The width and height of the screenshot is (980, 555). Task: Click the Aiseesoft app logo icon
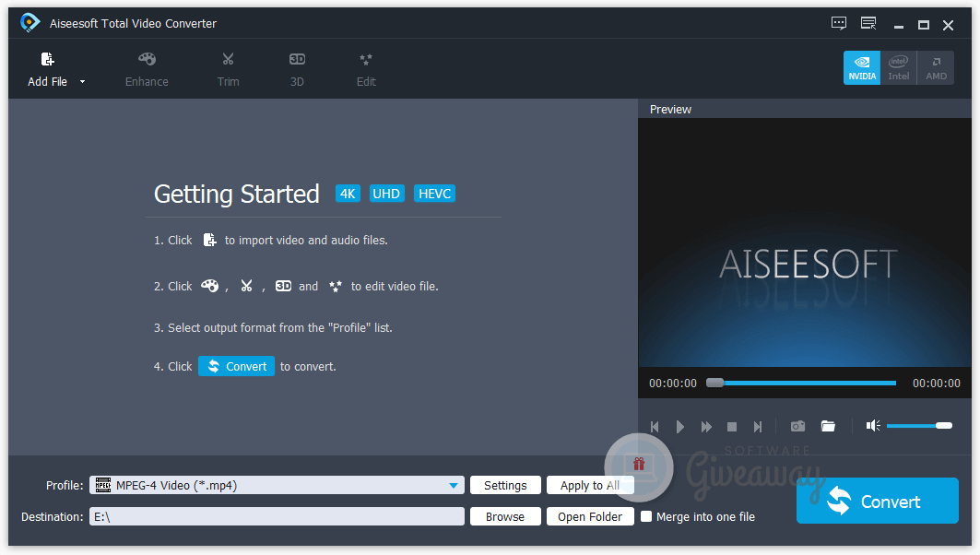30,23
